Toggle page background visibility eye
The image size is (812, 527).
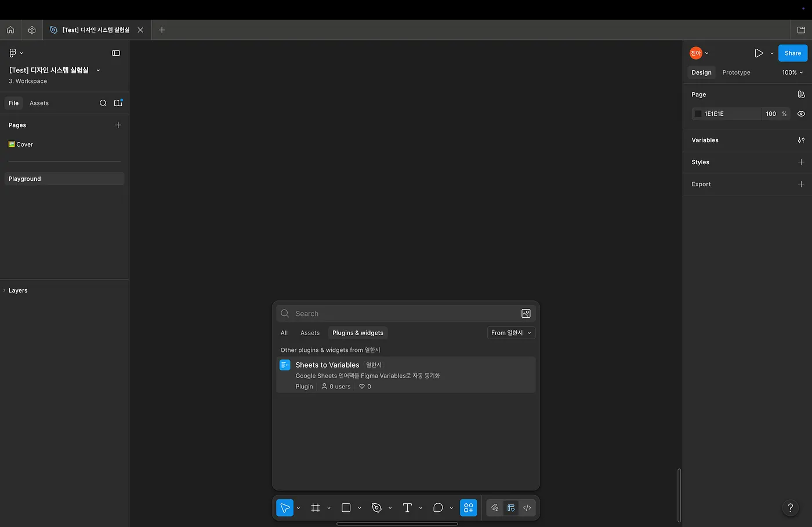click(x=801, y=114)
